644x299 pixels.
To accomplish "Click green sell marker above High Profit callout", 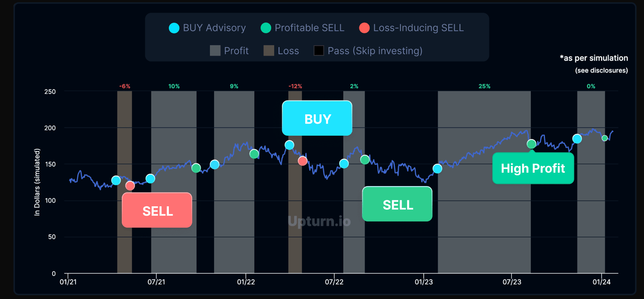I will 531,144.
